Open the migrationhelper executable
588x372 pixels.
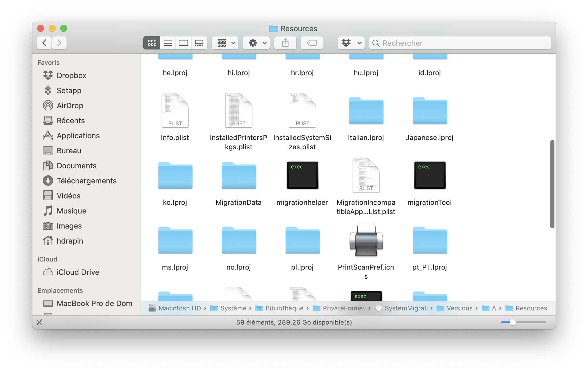[x=302, y=175]
